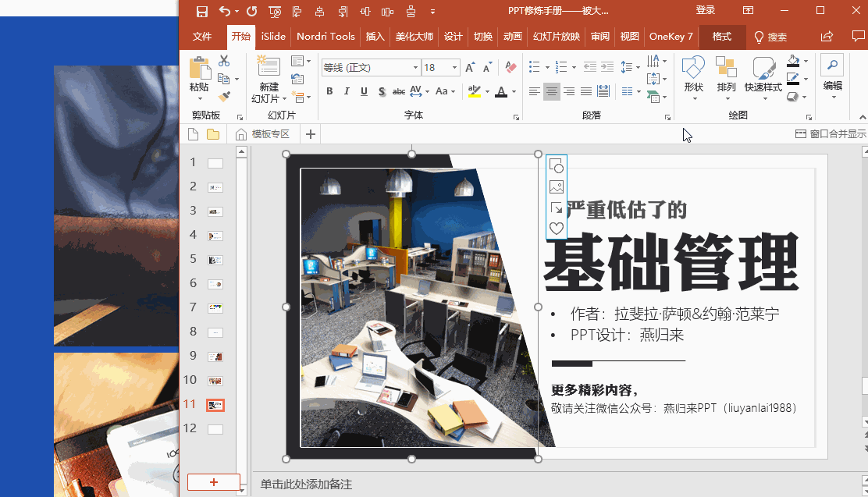Toggle bold formatting

pyautogui.click(x=329, y=91)
